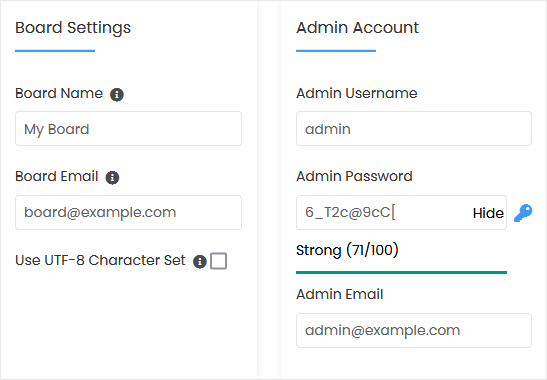Click the Admin Password label text
This screenshot has height=380, width=547.
click(354, 176)
